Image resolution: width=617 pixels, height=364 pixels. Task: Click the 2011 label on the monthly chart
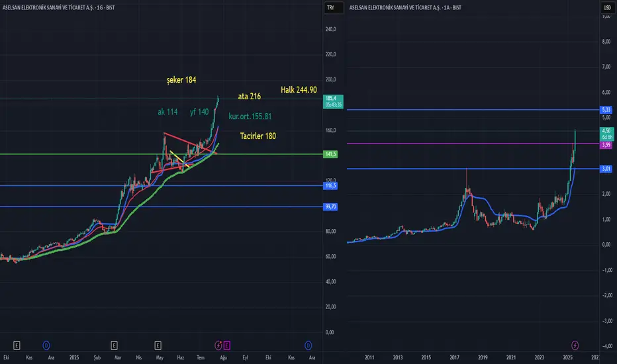(x=369, y=357)
